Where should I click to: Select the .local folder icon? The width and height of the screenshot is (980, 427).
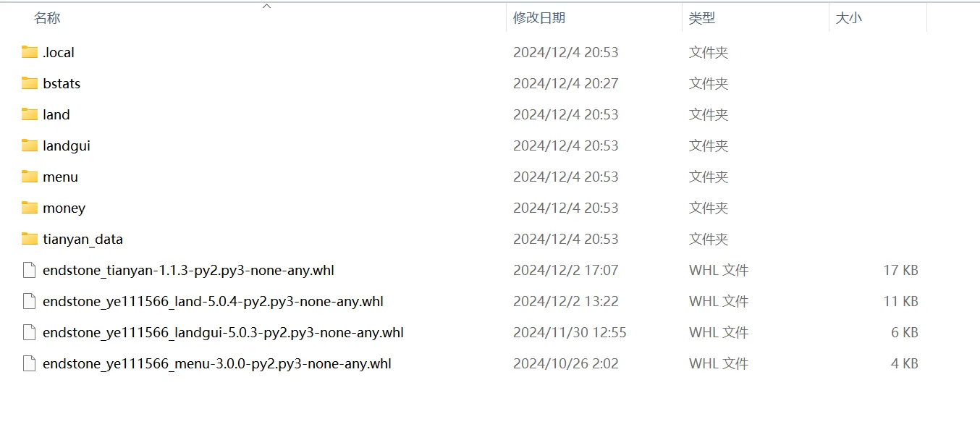tap(29, 52)
